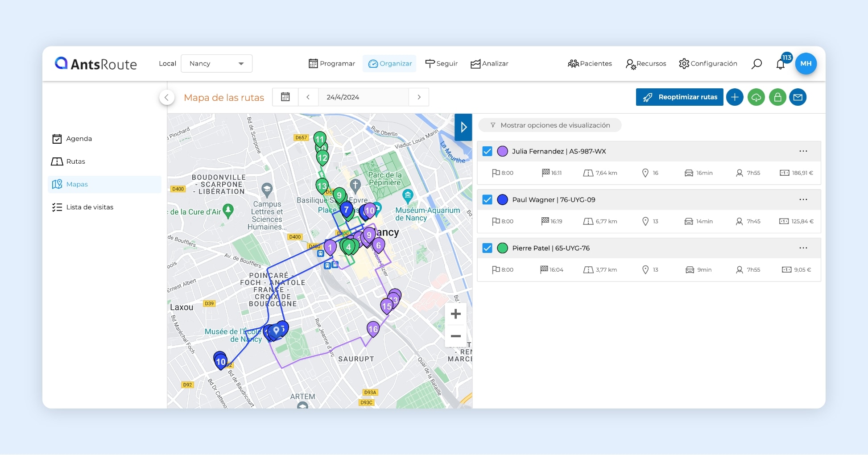Click Julia Fernandez purple color circle
868x455 pixels.
pos(502,151)
